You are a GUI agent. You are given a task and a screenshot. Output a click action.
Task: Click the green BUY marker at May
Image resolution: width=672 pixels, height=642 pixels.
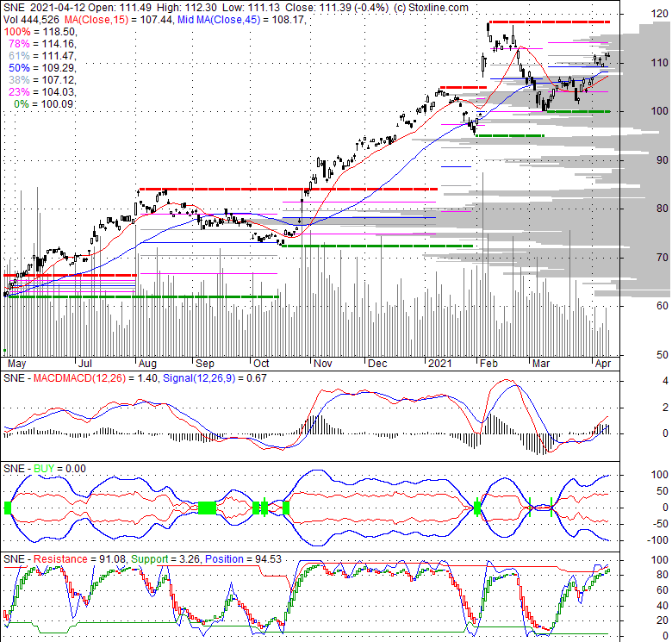[7, 508]
